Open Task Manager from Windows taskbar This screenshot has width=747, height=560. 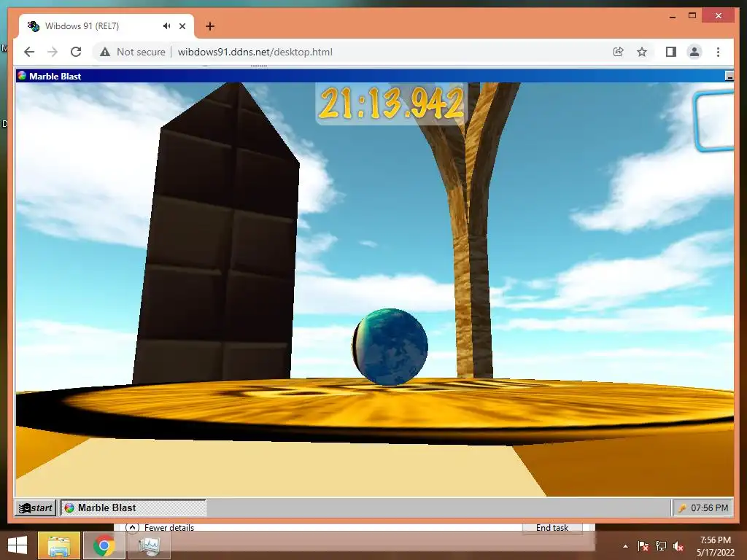pos(149,545)
